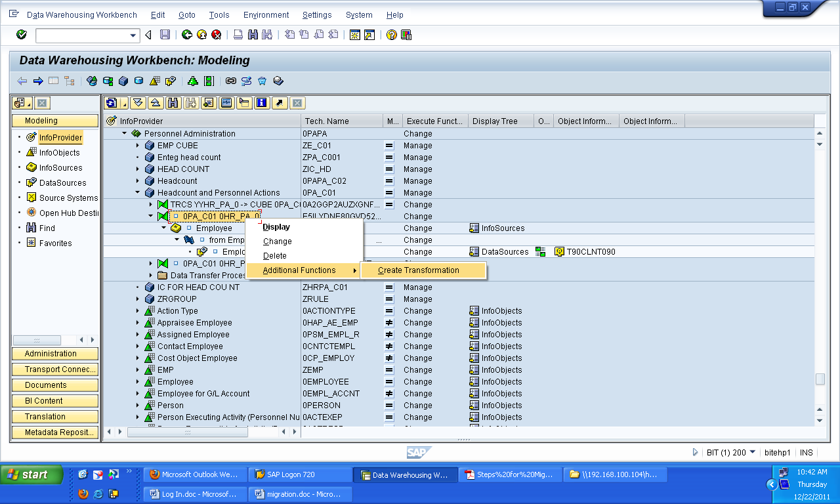Click the Collapse subtree double-up arrow icon
This screenshot has width=840, height=504.
(156, 103)
